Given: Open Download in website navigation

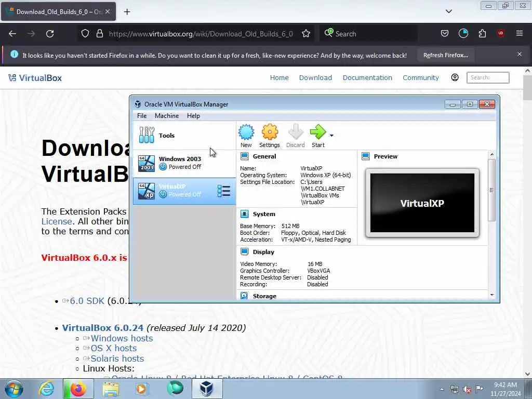Looking at the screenshot, I should 315,78.
